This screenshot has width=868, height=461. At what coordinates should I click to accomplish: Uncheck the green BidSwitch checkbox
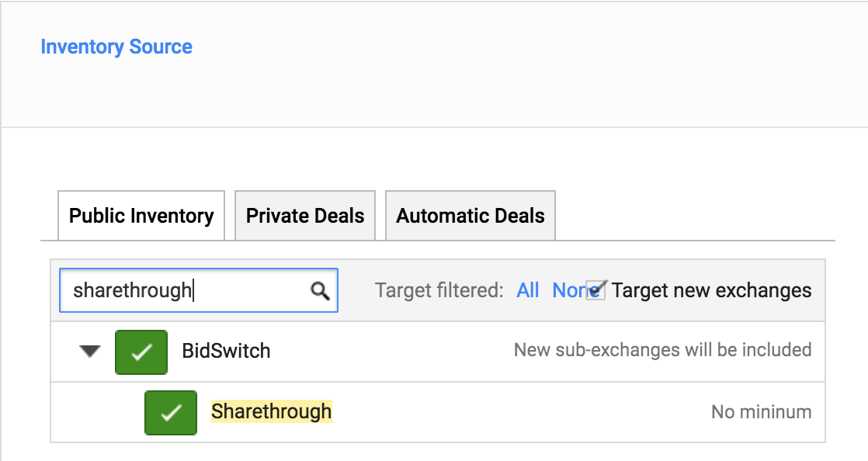(141, 352)
